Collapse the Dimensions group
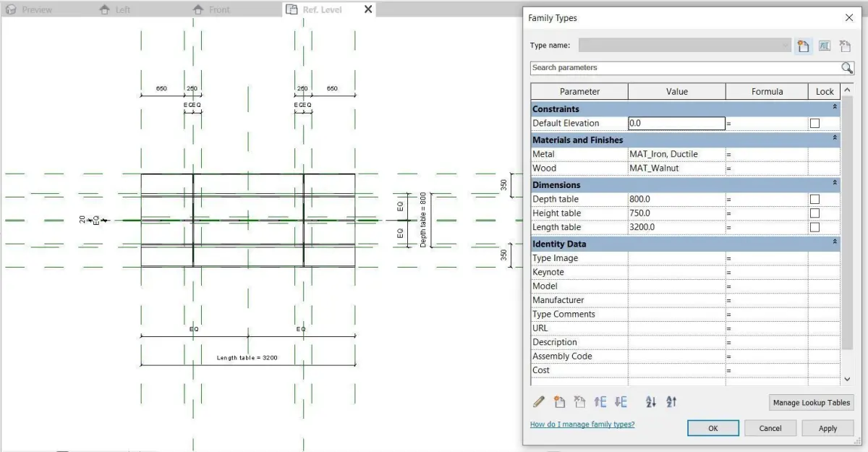Screen dimensions: 868x452 pos(835,184)
